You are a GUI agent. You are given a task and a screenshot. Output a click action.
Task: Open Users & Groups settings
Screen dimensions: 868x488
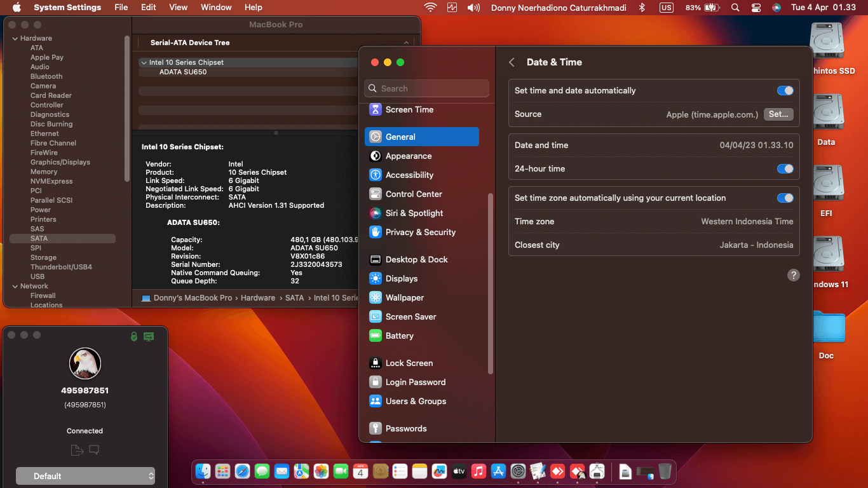[422, 401]
